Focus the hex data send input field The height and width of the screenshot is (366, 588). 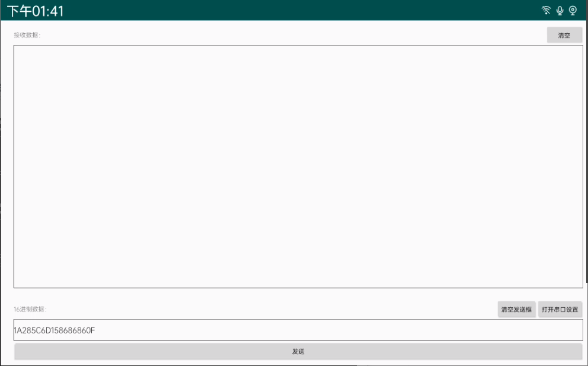pos(298,330)
